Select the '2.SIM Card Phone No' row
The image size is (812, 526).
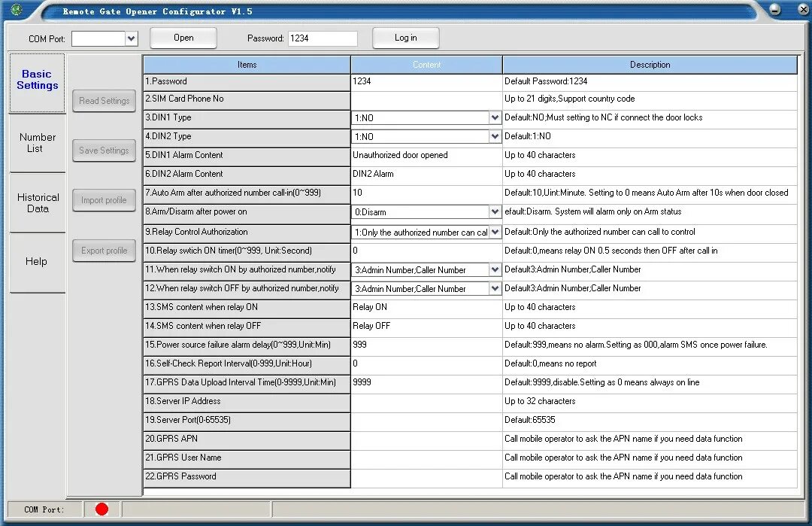[x=247, y=99]
